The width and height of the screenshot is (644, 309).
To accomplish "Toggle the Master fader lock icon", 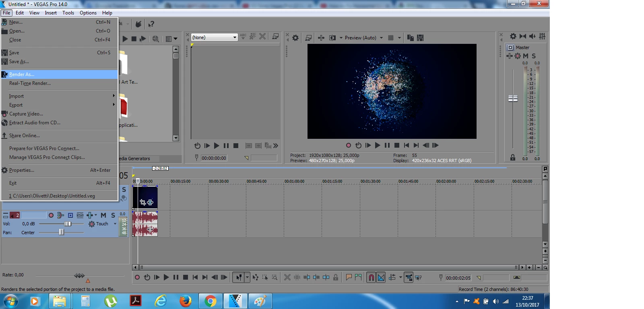I will coord(513,158).
